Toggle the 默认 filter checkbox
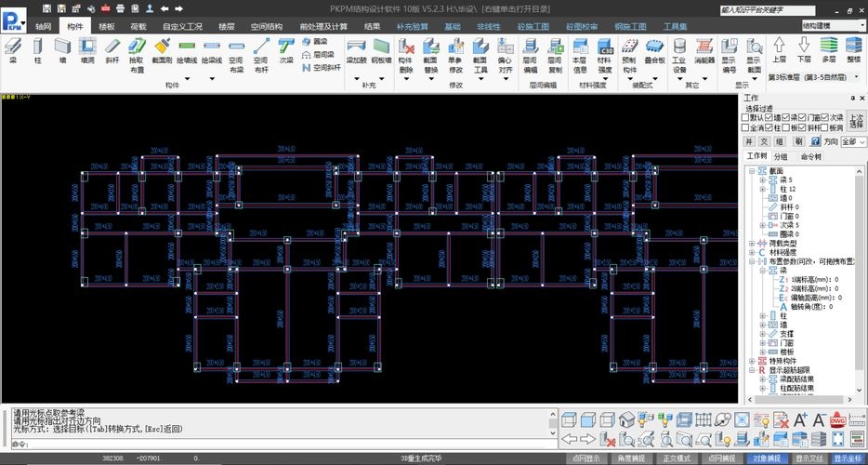 (745, 117)
